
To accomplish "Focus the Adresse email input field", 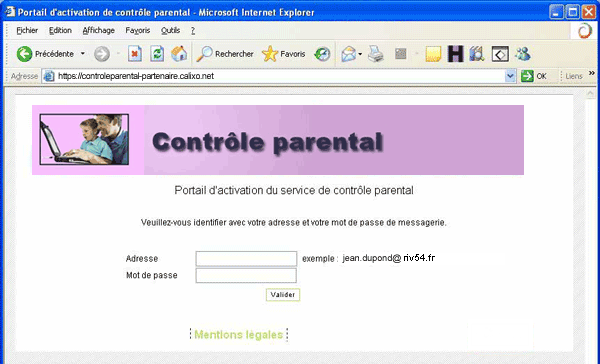I will point(246,259).
